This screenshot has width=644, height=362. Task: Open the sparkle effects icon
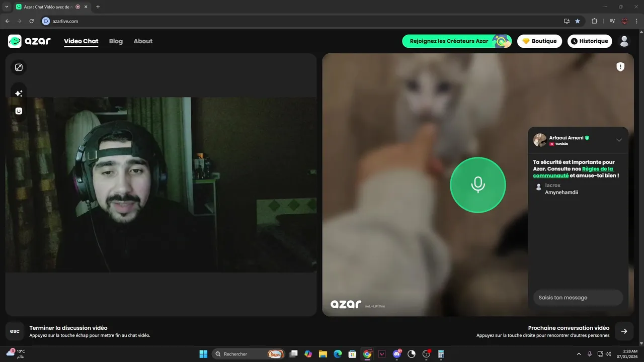point(19,93)
